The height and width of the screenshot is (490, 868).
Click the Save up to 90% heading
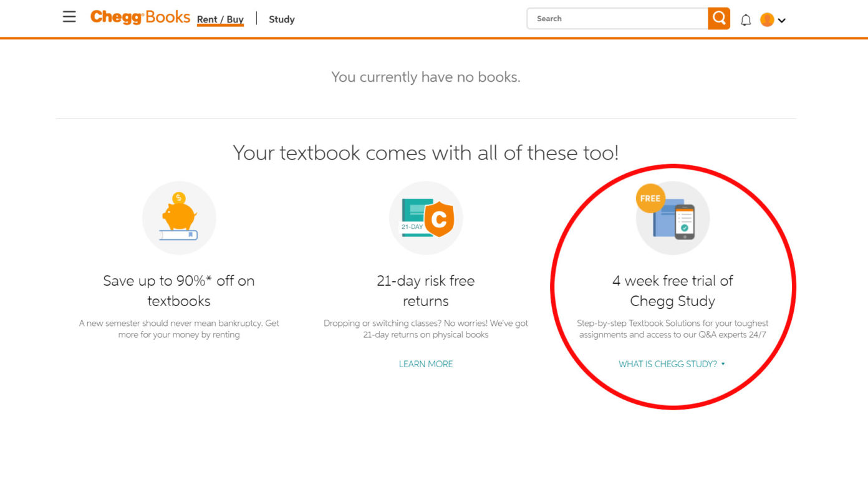pos(179,291)
